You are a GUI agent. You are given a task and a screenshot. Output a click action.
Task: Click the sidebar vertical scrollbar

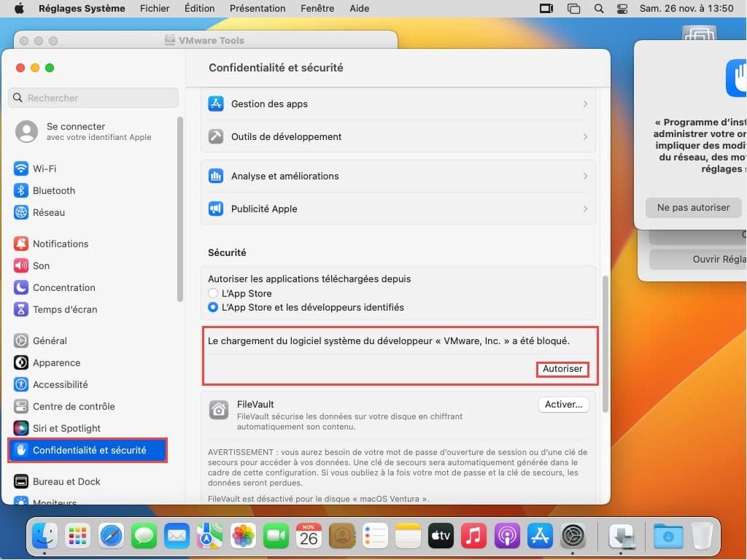coord(180,209)
